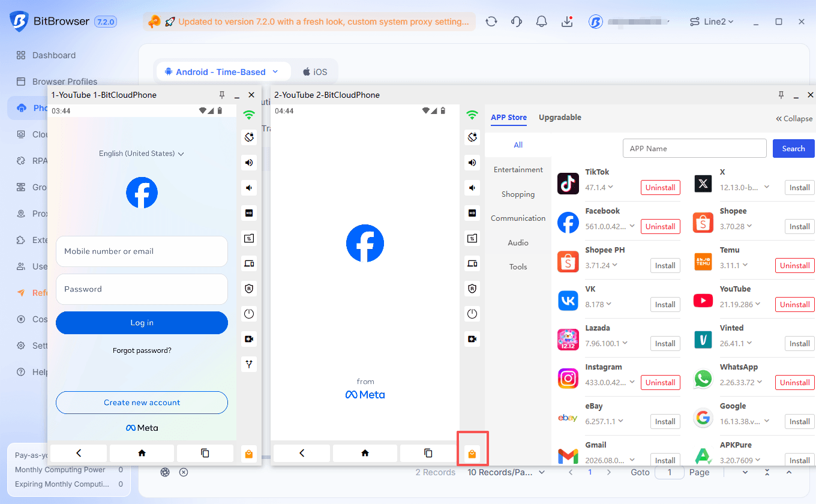Image resolution: width=816 pixels, height=504 pixels.
Task: Tap the Android back arrow in YouTube 1 phone
Action: pos(79,454)
